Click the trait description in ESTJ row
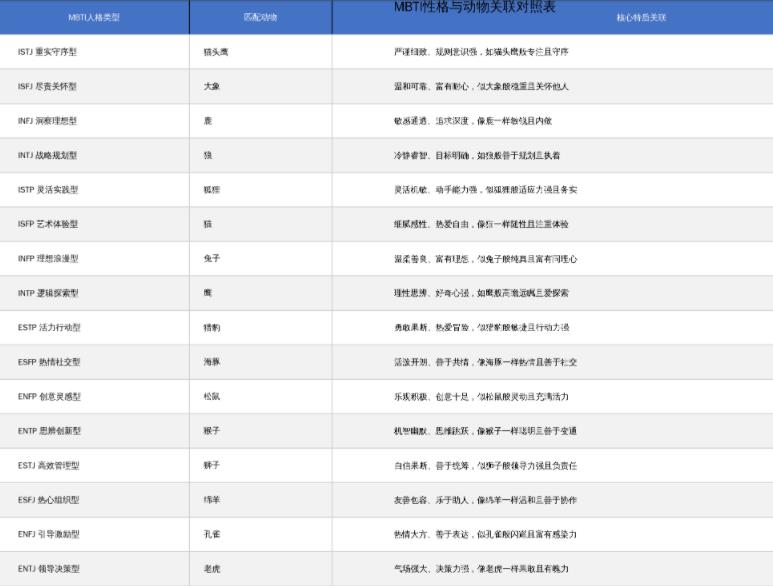 tap(485, 466)
